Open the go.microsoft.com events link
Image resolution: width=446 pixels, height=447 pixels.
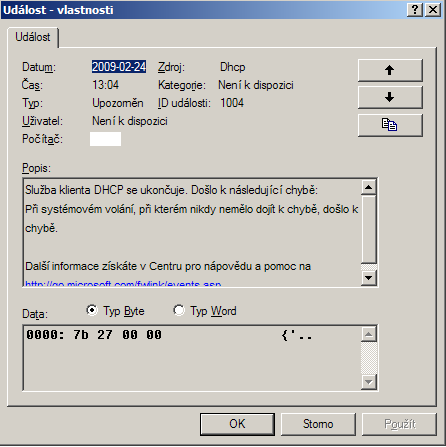(x=123, y=284)
